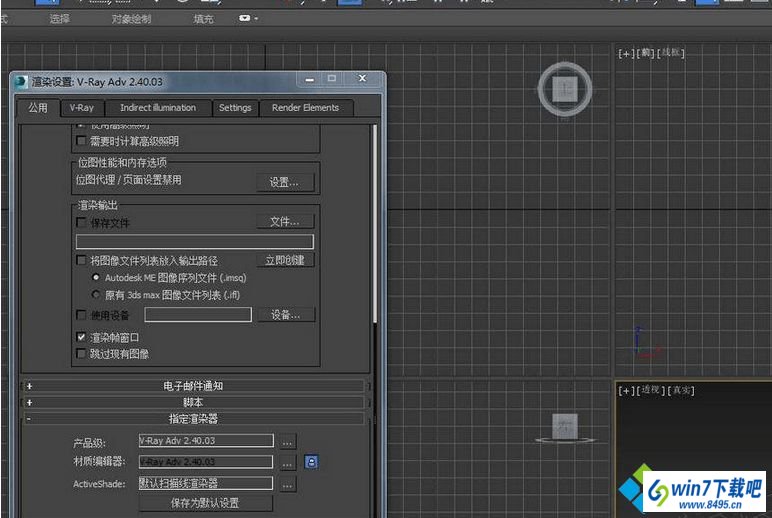Click the 文件... button
The image size is (772, 518).
click(x=284, y=222)
